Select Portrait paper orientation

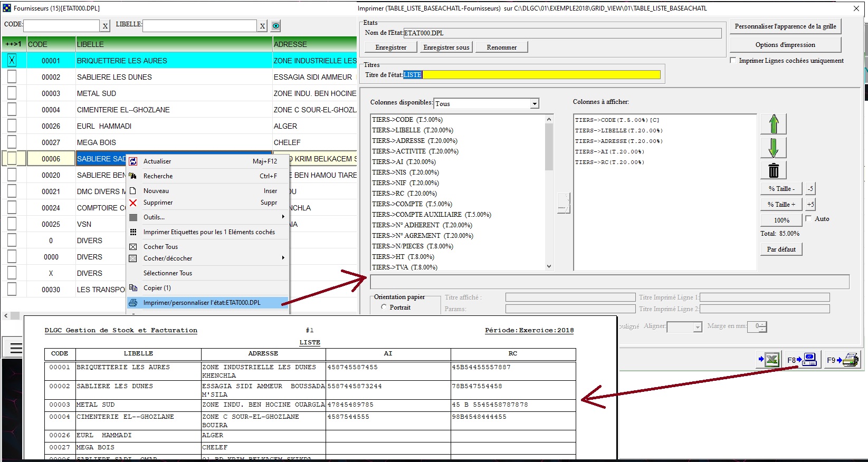[384, 307]
